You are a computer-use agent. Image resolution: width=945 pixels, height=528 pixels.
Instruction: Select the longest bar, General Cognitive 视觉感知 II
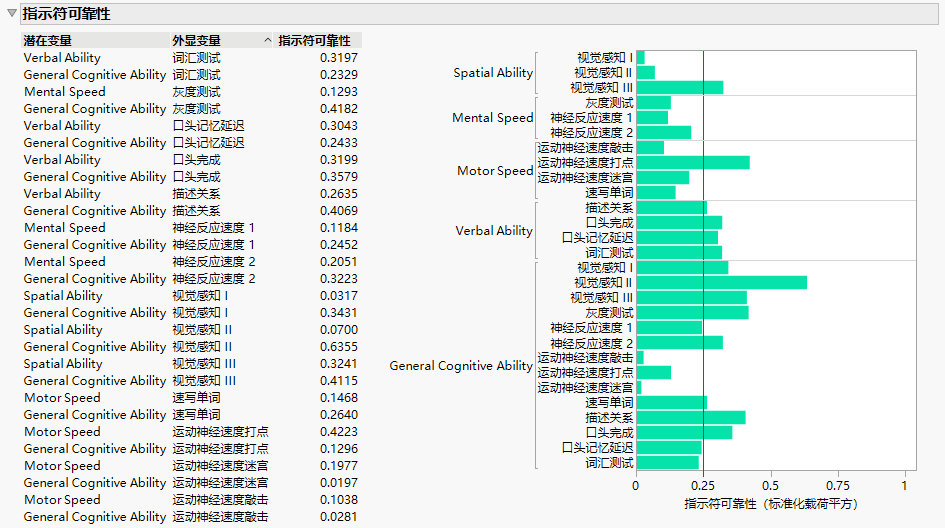coord(721,283)
